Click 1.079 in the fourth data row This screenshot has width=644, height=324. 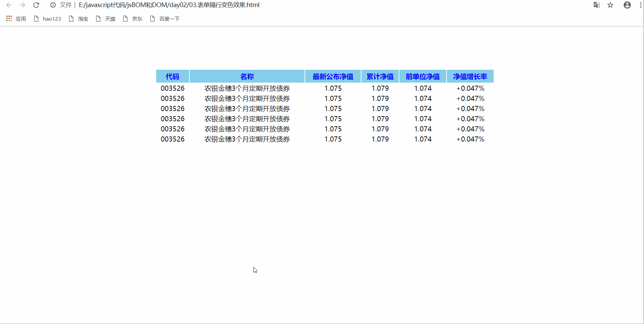pos(380,119)
